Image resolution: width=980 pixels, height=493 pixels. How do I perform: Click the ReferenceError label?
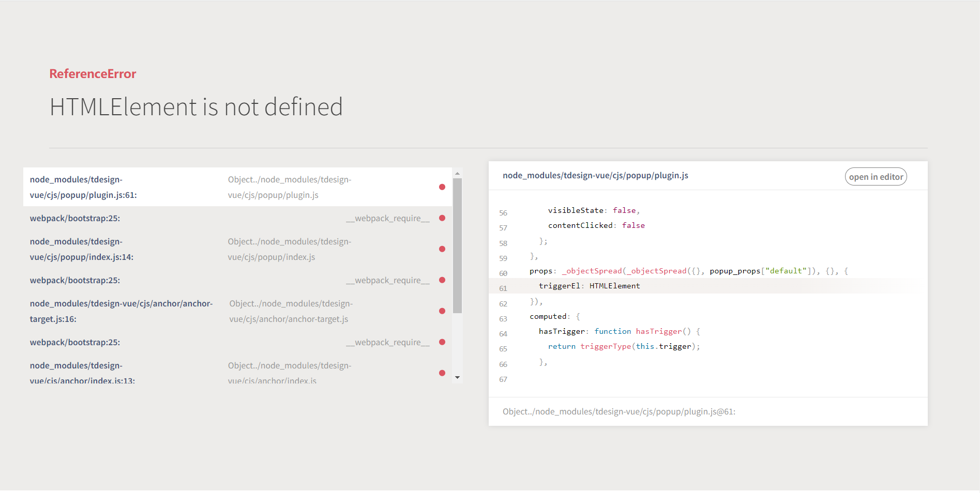(x=93, y=74)
